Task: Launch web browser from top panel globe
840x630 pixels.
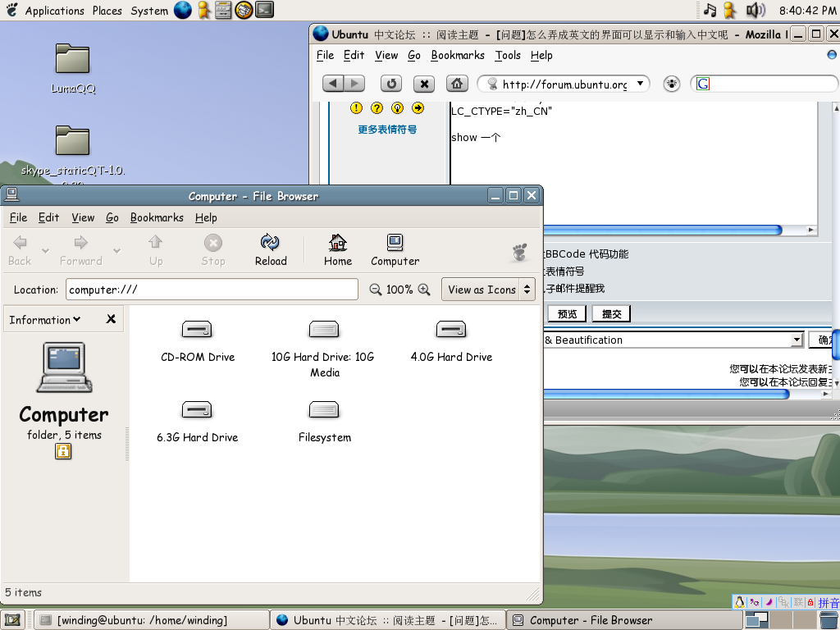Action: (x=183, y=10)
